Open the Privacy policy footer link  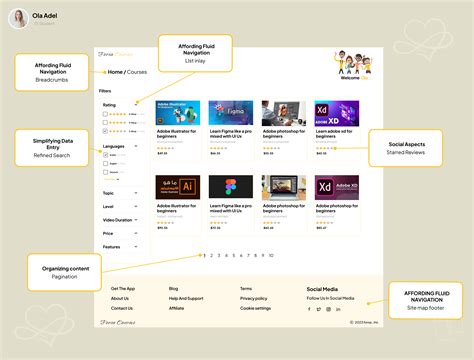click(x=254, y=298)
